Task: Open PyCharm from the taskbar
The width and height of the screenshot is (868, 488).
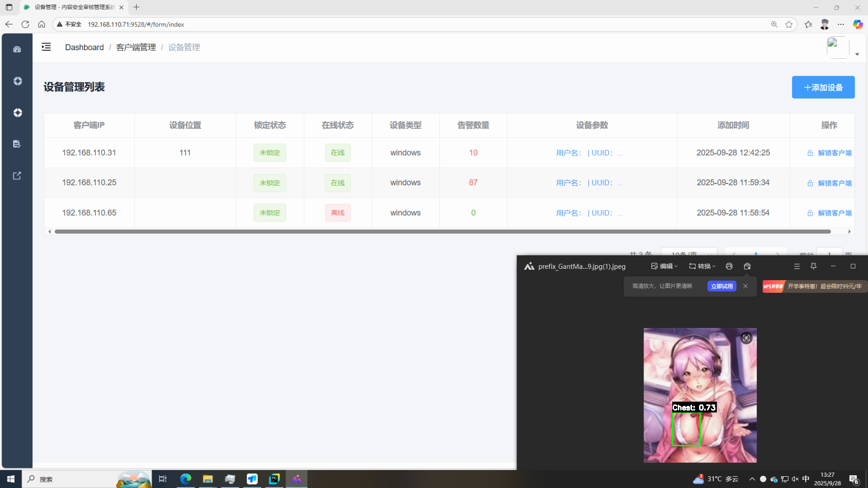Action: click(x=274, y=479)
